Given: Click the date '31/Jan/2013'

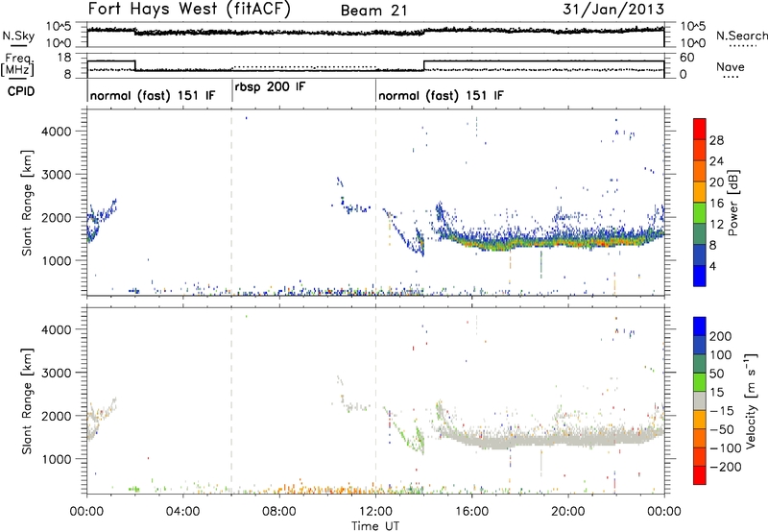Looking at the screenshot, I should click(x=613, y=9).
